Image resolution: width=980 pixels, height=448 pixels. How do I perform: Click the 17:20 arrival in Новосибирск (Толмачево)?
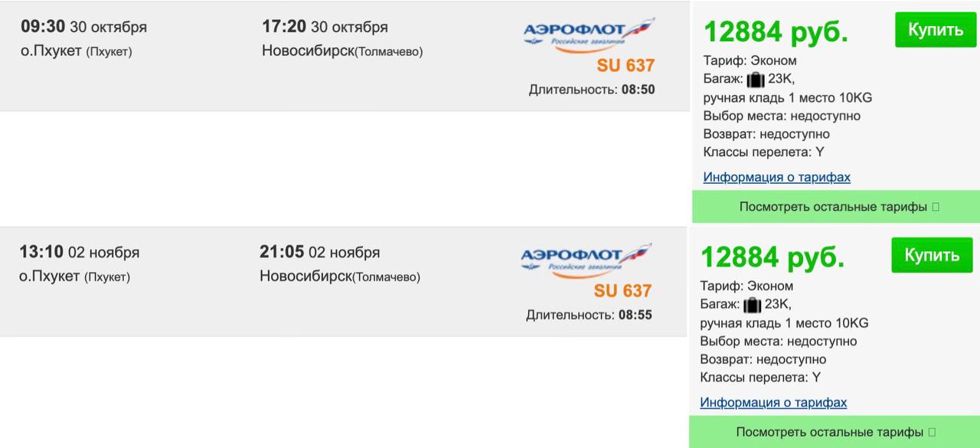pyautogui.click(x=325, y=27)
